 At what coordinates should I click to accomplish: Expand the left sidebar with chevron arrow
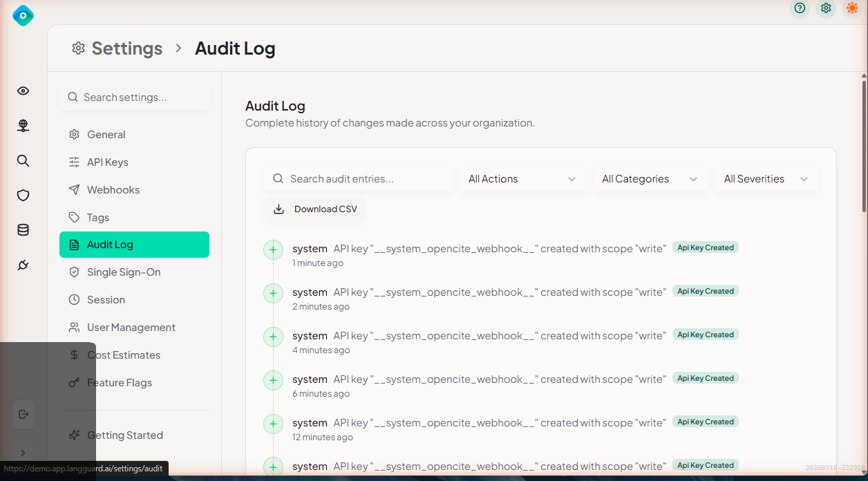pos(23,453)
